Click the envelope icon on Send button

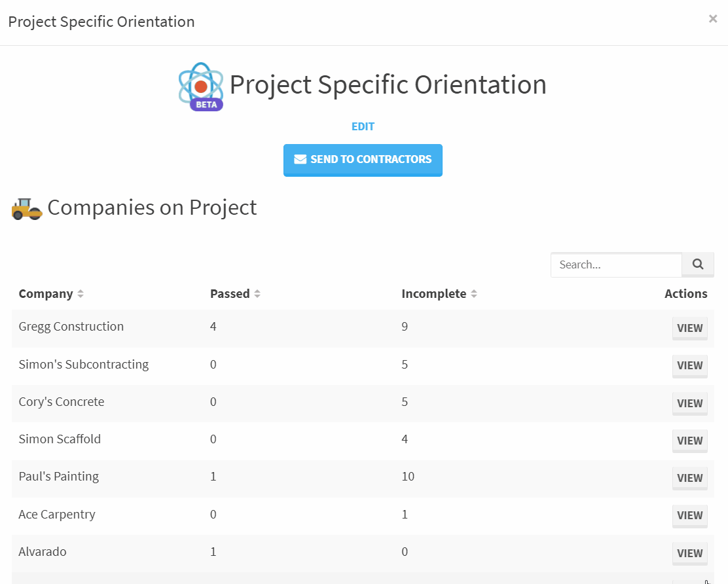click(300, 159)
